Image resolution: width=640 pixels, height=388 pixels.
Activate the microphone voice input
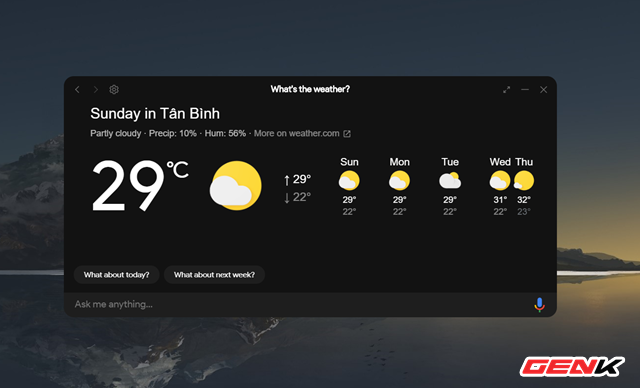point(539,304)
